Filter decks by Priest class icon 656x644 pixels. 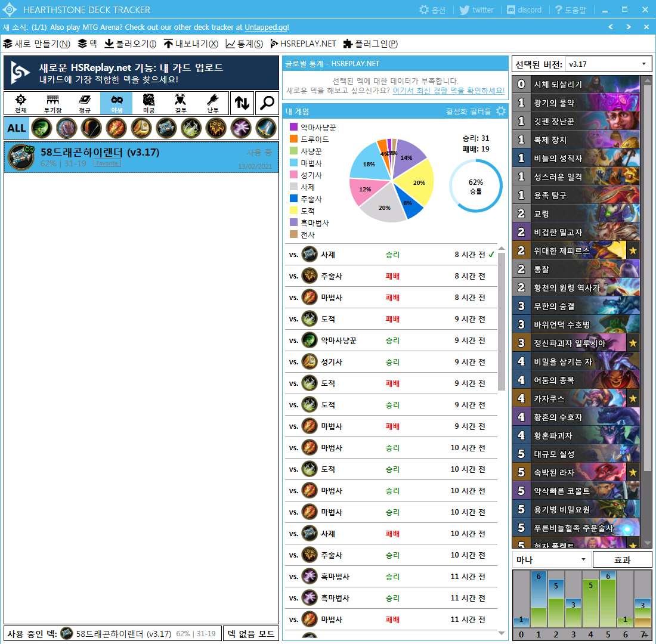click(x=166, y=128)
